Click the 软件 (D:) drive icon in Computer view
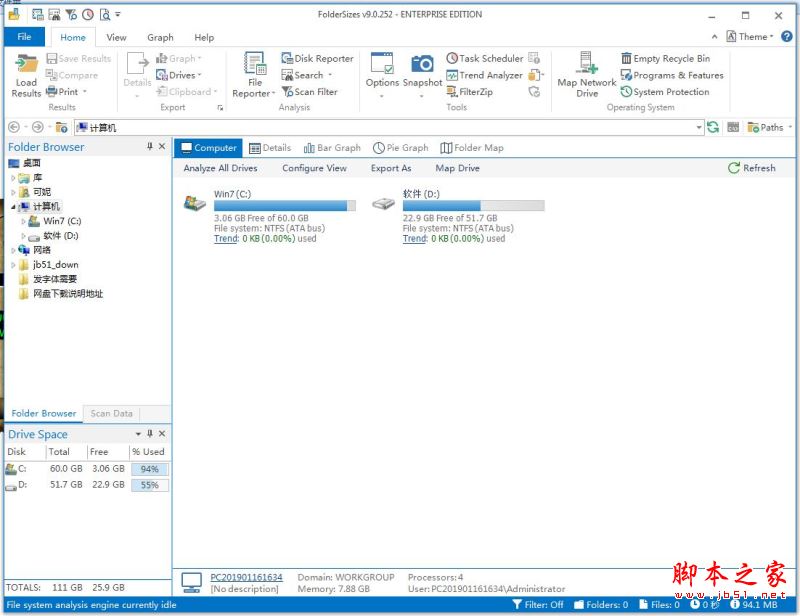This screenshot has height=616, width=800. click(x=383, y=204)
